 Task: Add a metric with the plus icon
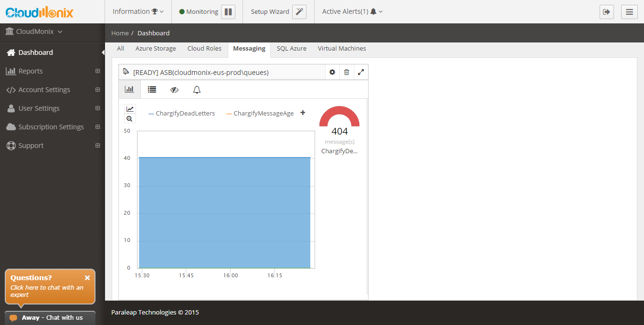(x=303, y=113)
